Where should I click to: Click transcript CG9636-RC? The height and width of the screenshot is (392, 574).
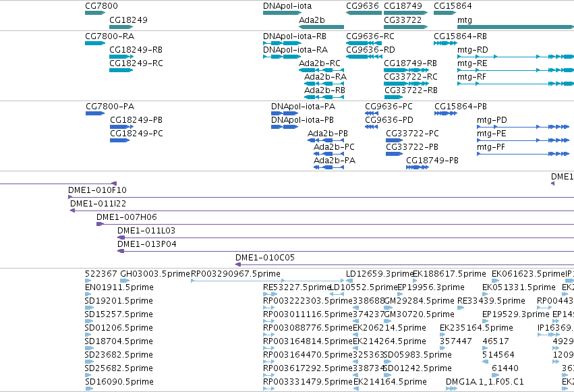point(370,36)
